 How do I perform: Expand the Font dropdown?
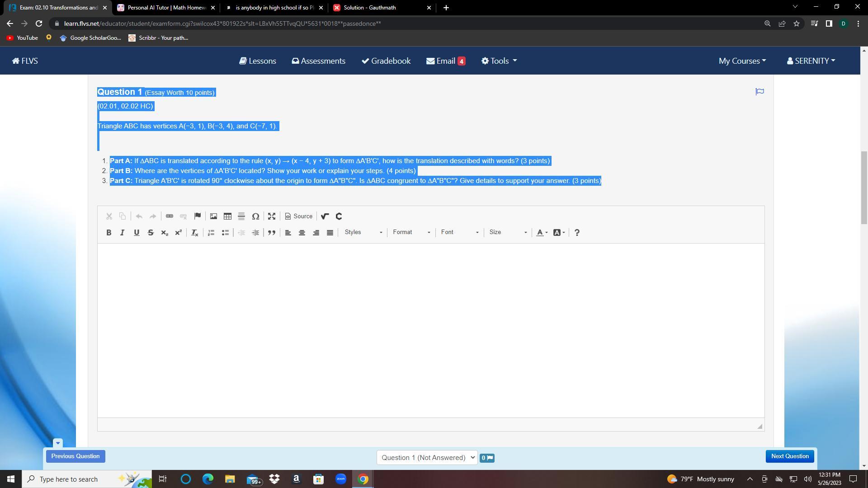(459, 232)
